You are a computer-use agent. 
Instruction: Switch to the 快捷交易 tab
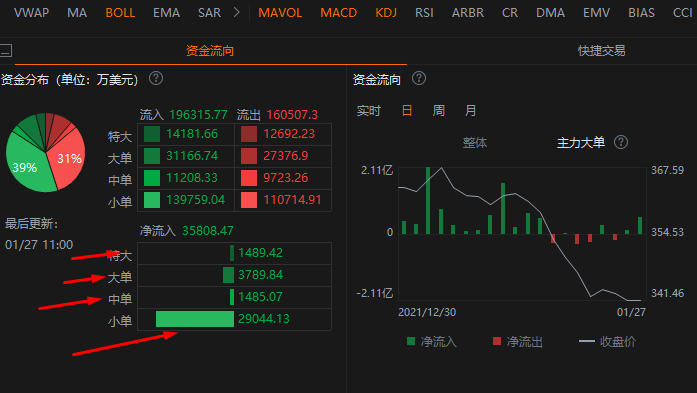[601, 51]
